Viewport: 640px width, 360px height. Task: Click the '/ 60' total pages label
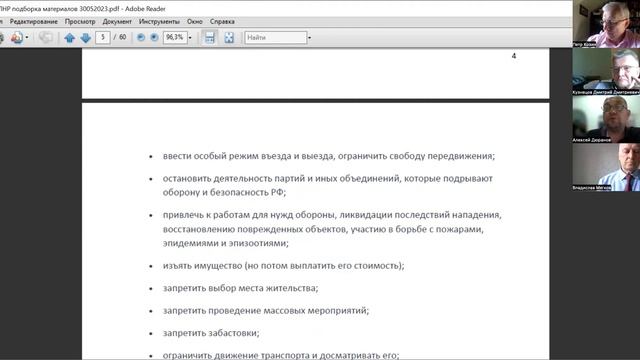click(x=120, y=37)
